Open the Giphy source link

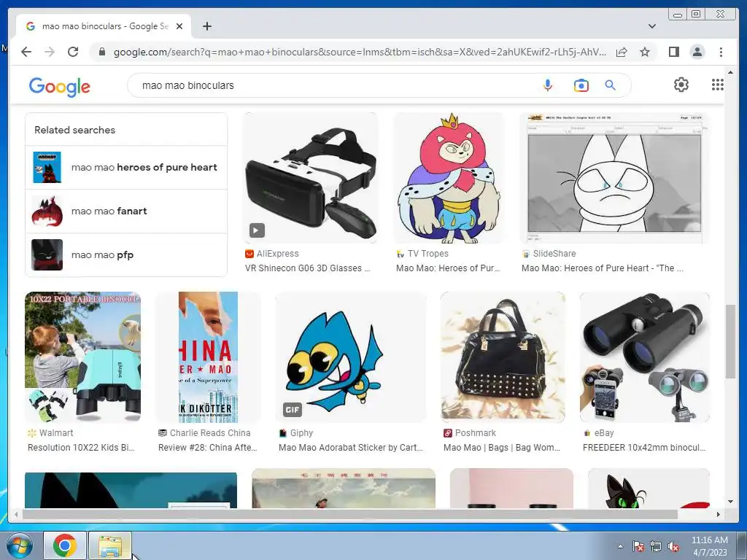click(296, 433)
